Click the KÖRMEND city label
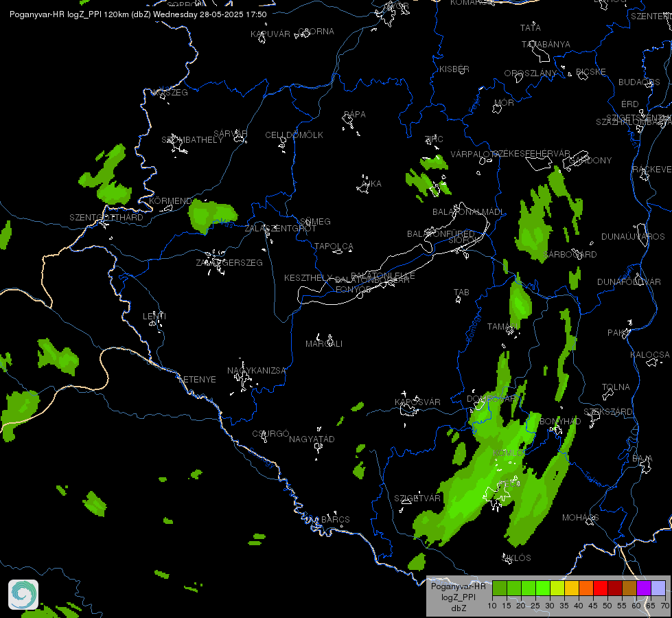 click(x=170, y=201)
